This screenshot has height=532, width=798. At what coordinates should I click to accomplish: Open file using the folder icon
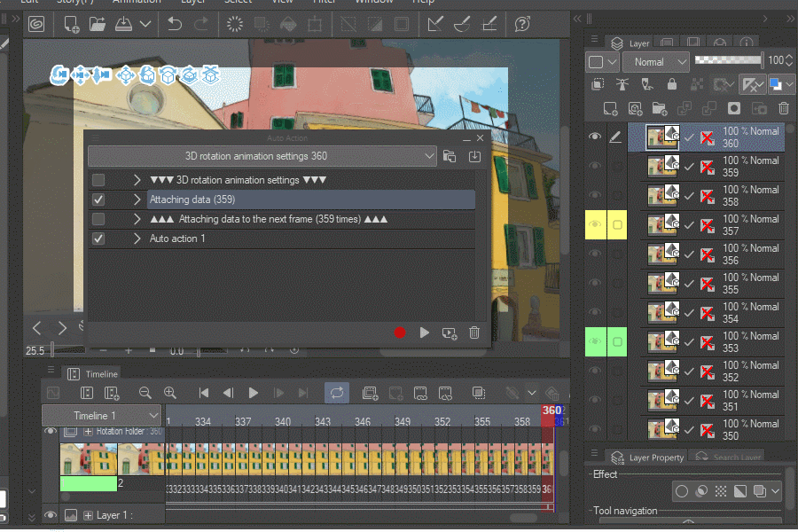[x=97, y=24]
